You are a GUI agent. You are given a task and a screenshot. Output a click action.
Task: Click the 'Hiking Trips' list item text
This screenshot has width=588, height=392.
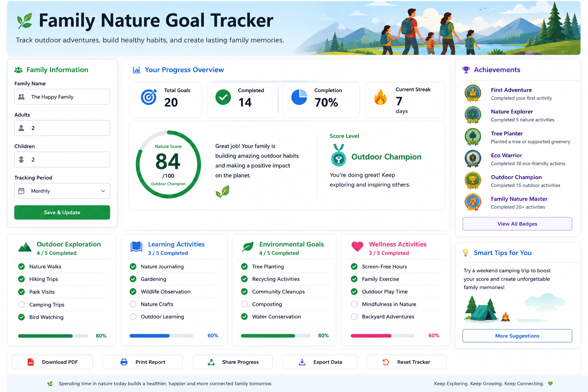click(44, 279)
